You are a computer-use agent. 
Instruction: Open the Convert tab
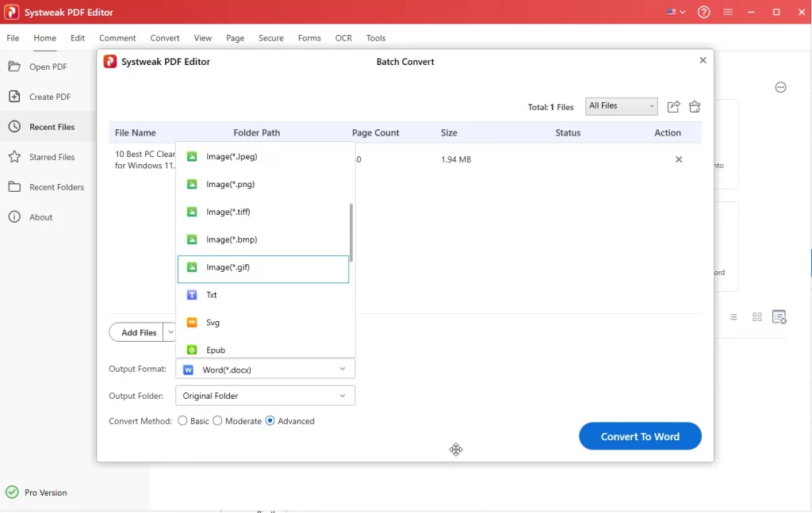(165, 38)
